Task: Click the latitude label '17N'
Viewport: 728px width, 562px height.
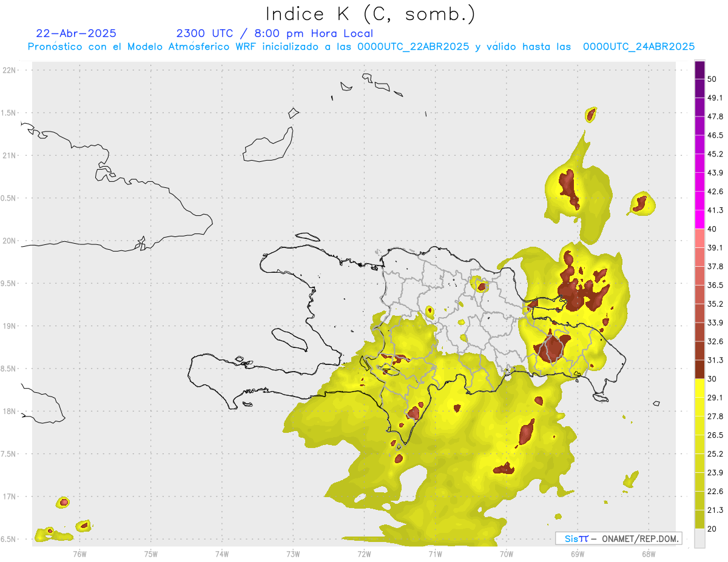Action: pyautogui.click(x=8, y=497)
